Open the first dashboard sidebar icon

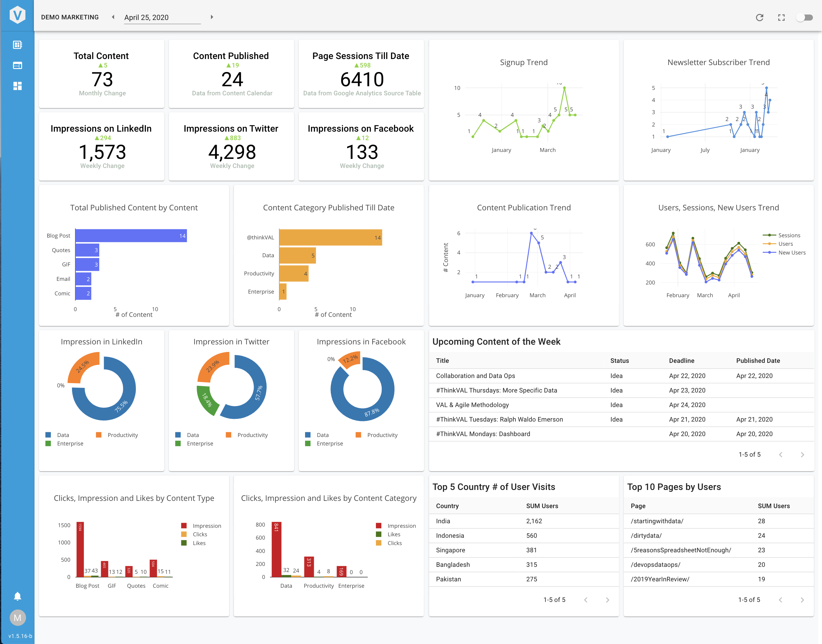tap(17, 45)
